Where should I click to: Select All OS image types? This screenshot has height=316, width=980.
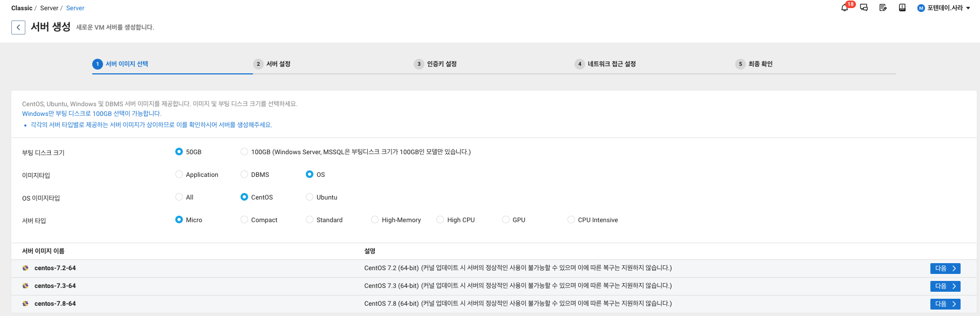click(179, 197)
